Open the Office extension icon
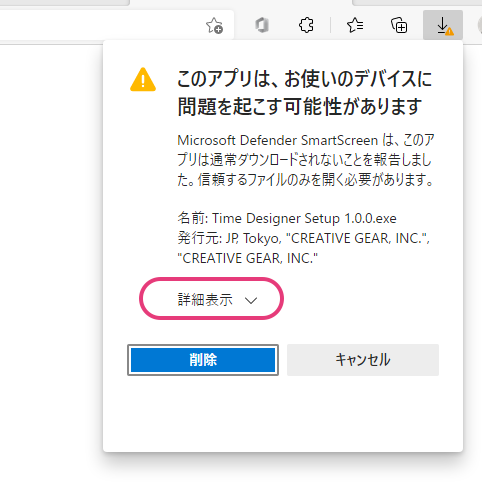482x485 pixels. tap(262, 25)
